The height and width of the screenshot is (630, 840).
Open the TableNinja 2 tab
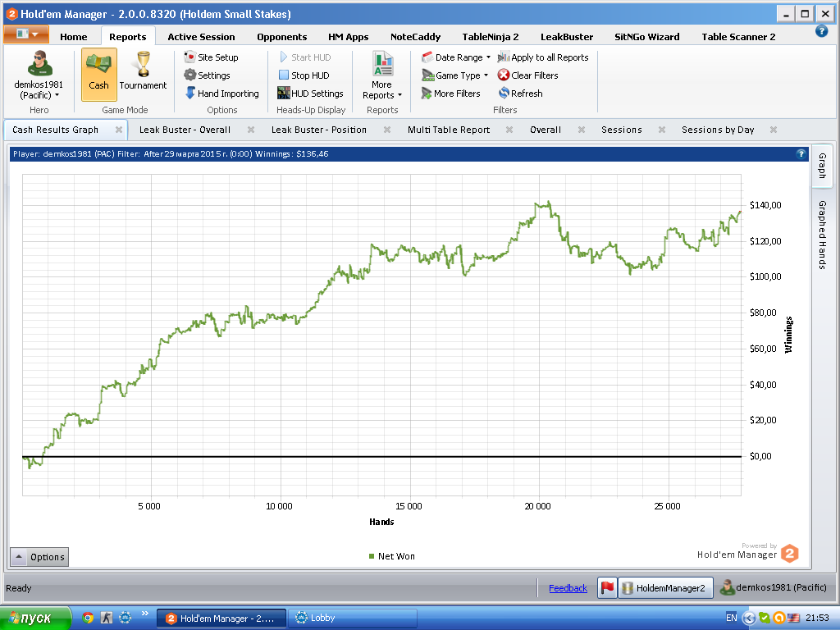[x=491, y=37]
